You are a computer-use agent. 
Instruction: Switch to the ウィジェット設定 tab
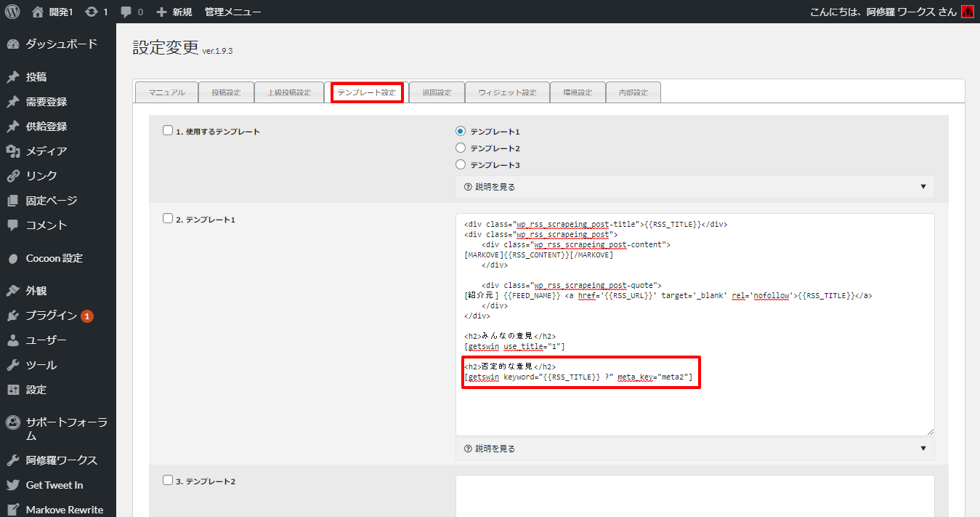pos(507,92)
